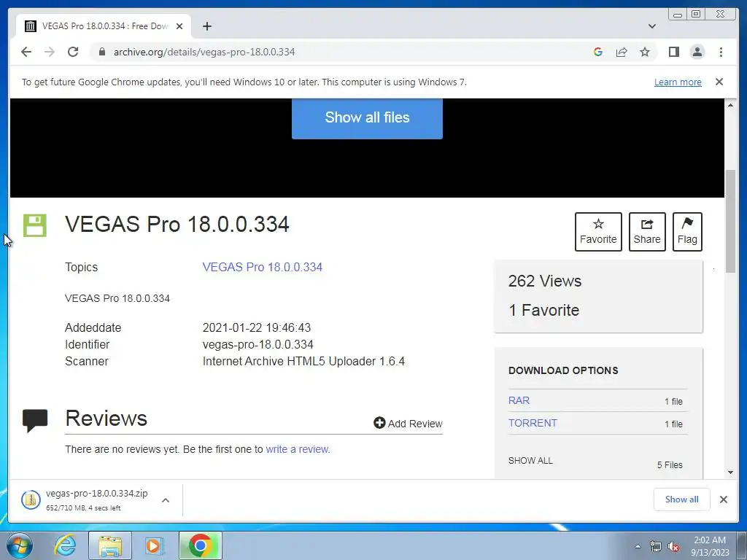Open the Chrome three-dot menu
This screenshot has width=747, height=560.
721,52
